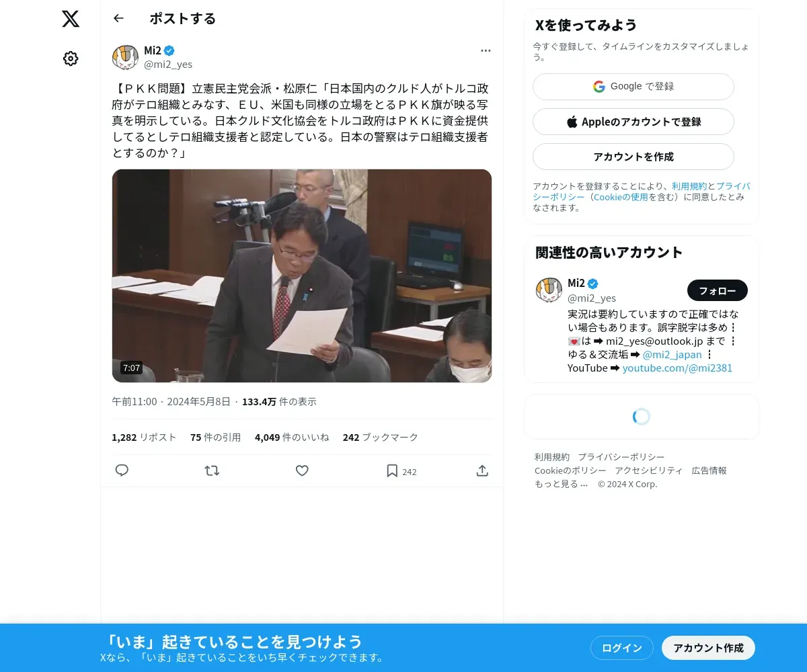807x672 pixels.
Task: Follow Mi2 with フォロー button
Action: point(718,290)
